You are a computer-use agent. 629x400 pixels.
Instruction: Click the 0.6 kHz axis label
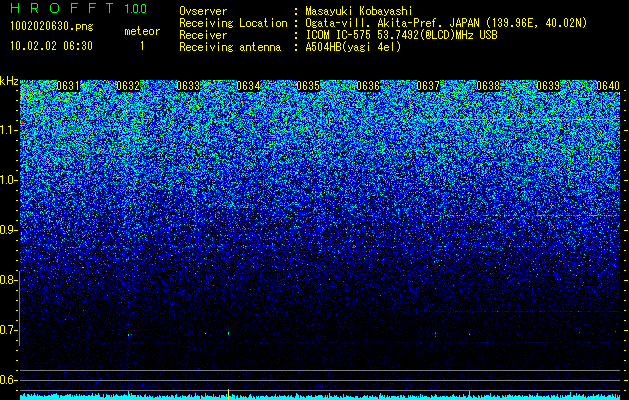9,380
